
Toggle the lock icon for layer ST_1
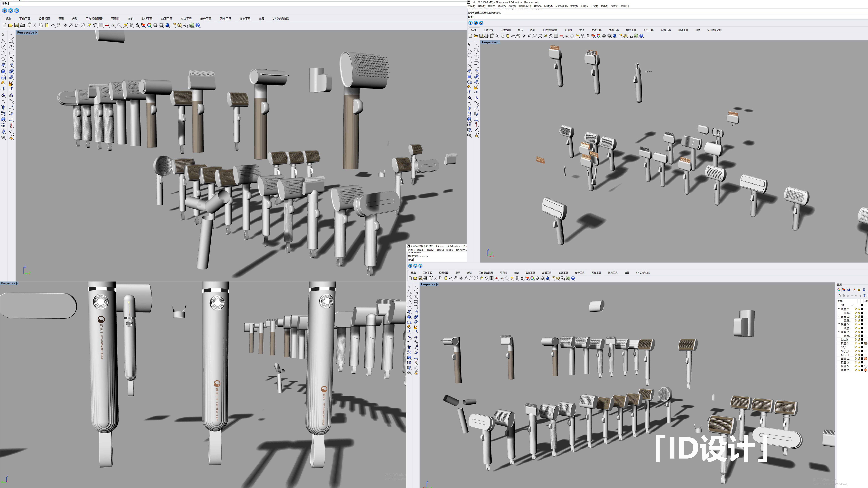[859, 347]
